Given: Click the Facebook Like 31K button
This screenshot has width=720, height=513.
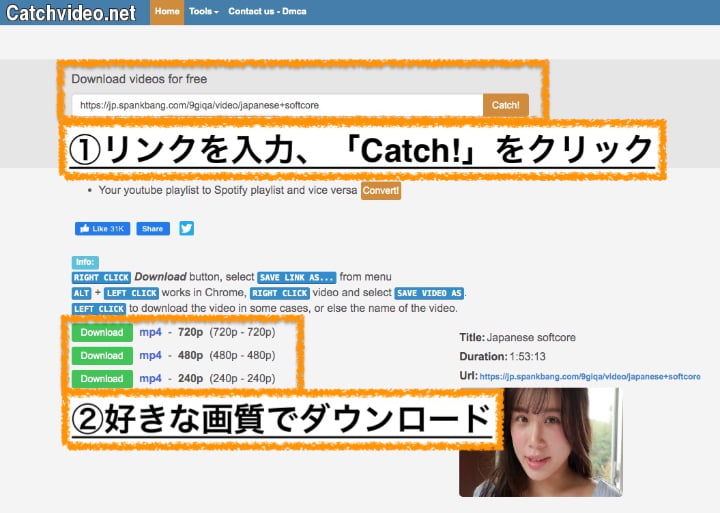Looking at the screenshot, I should point(102,228).
